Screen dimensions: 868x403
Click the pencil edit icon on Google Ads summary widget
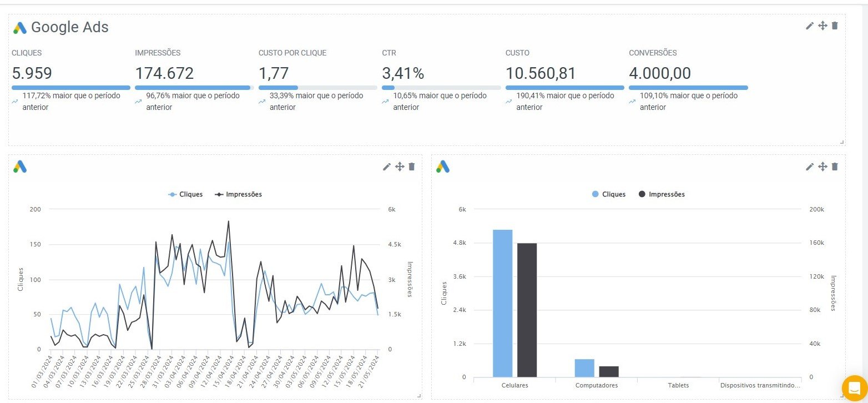pyautogui.click(x=810, y=26)
